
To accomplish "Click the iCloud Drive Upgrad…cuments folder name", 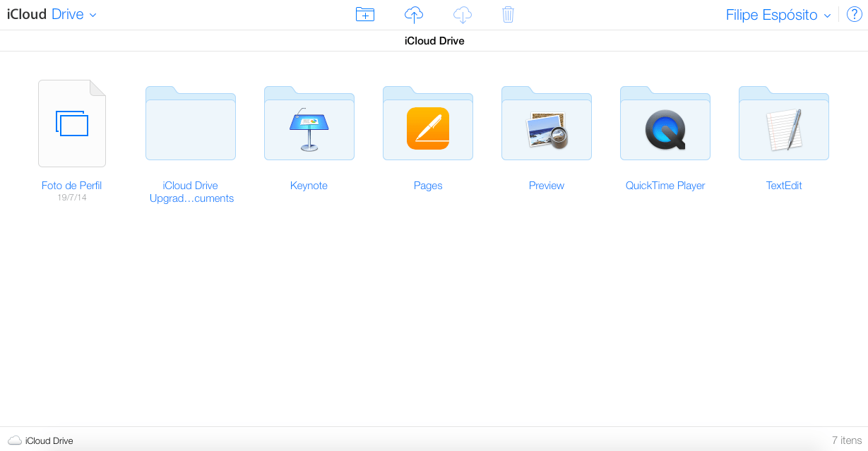I will coord(191,192).
